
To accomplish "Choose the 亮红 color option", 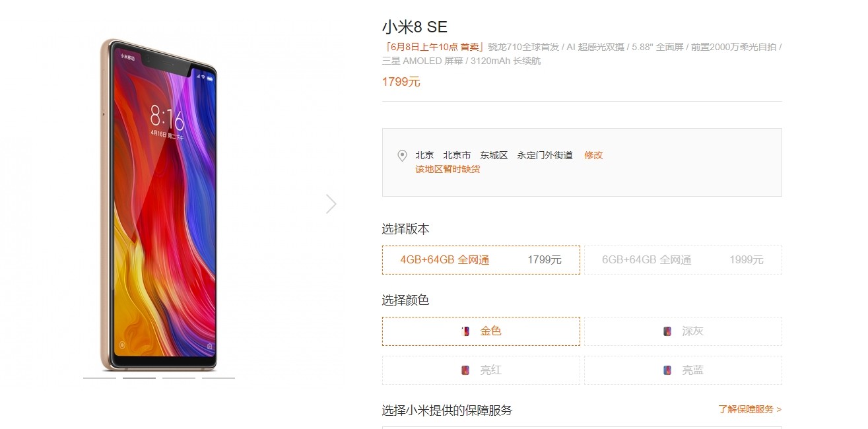I will click(481, 370).
